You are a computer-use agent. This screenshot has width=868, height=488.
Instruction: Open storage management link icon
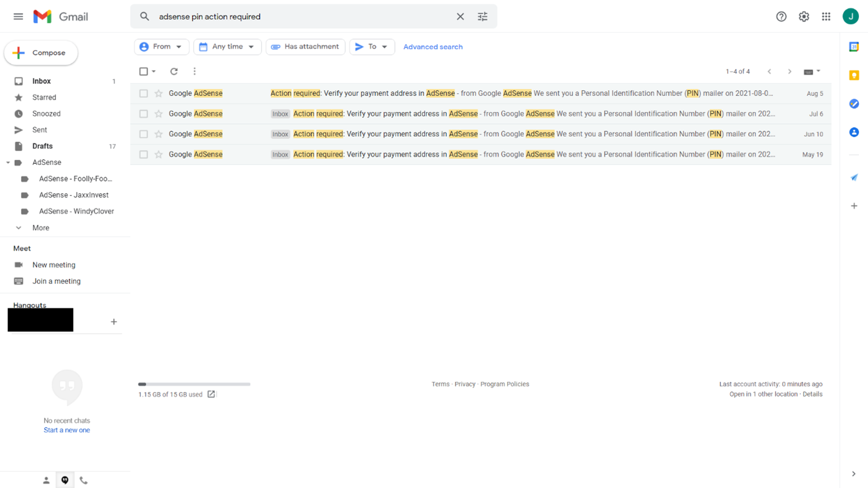pos(211,394)
